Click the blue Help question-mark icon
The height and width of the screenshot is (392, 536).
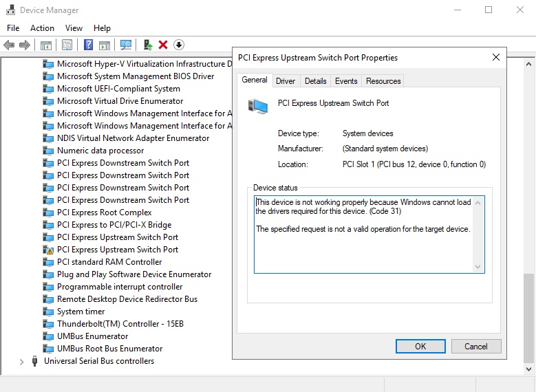[x=88, y=45]
